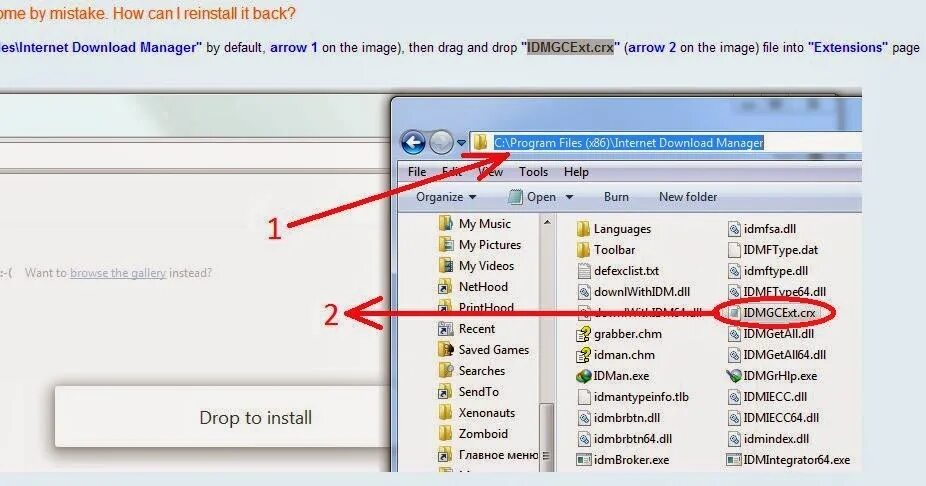Select IDMan.exe application icon
Viewport: 926px width, 486px height.
click(583, 376)
